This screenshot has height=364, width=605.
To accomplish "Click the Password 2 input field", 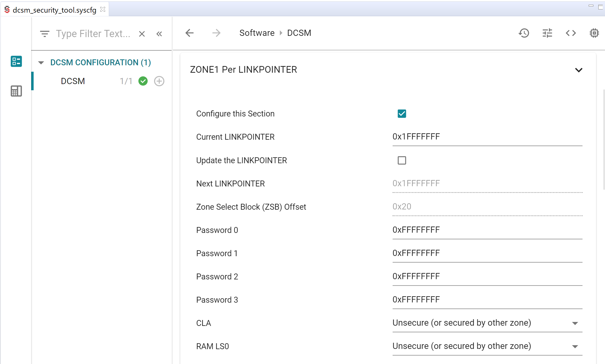I will tap(487, 276).
